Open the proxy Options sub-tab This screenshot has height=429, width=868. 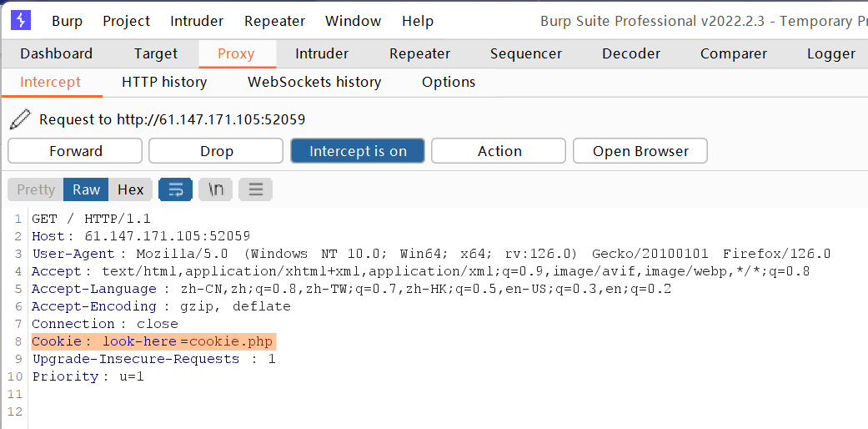coord(449,82)
